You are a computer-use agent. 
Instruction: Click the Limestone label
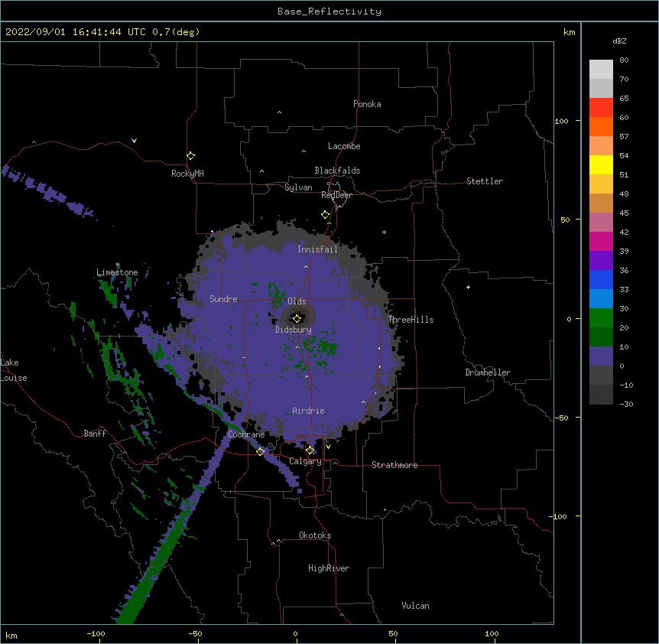(117, 272)
